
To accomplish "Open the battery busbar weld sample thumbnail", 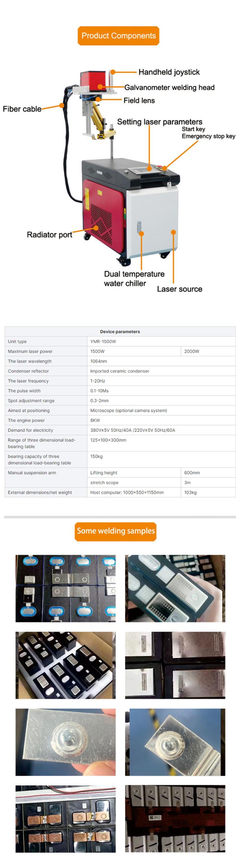I will point(65,589).
